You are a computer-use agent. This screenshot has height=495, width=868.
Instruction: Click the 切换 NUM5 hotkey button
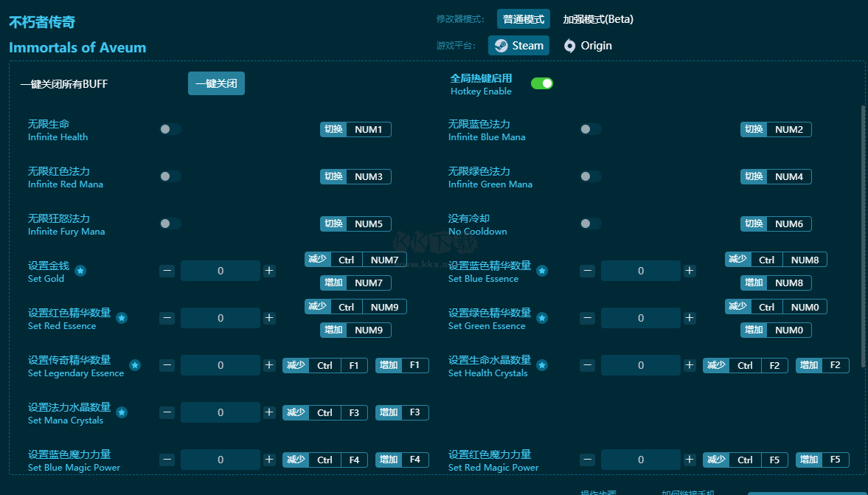pos(355,224)
